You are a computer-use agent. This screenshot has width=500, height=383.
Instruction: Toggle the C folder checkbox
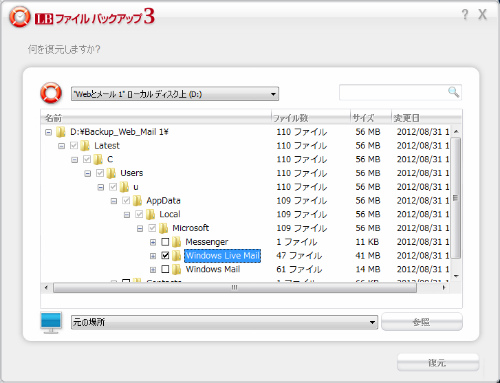click(87, 159)
